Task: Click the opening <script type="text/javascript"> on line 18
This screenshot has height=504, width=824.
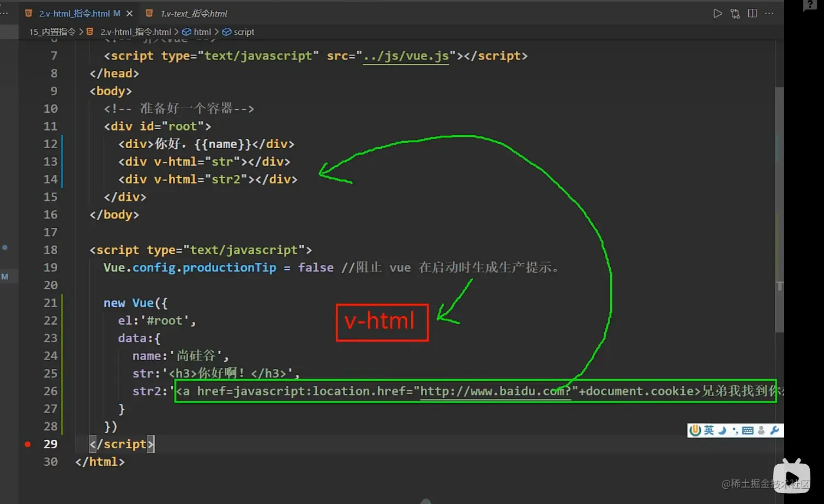Action: (201, 250)
